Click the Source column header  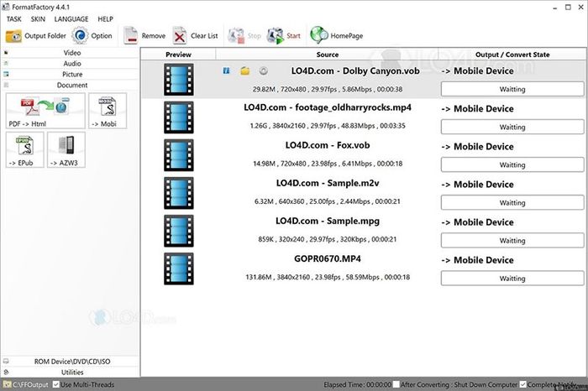(x=328, y=55)
